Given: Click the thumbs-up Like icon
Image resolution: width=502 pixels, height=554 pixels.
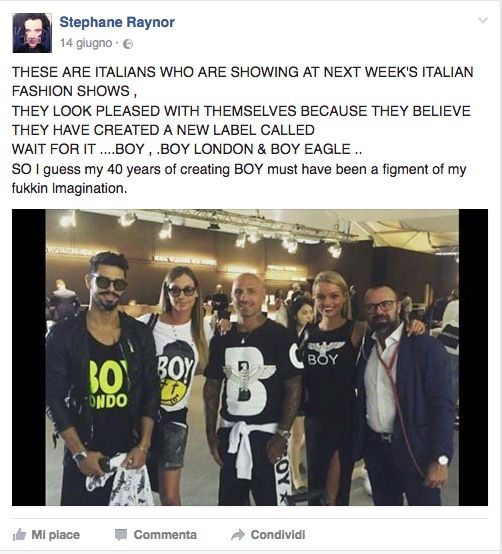Looking at the screenshot, I should 19,535.
